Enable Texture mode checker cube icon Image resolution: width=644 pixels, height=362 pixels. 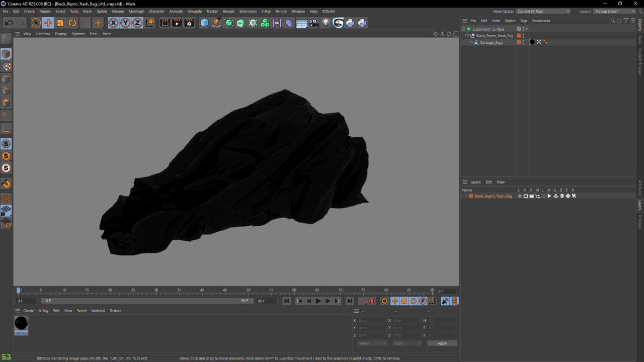(x=6, y=66)
